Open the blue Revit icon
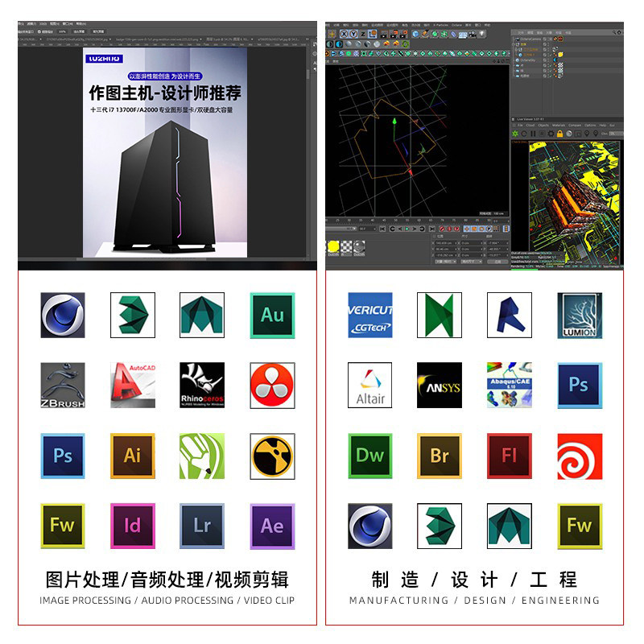 [510, 315]
